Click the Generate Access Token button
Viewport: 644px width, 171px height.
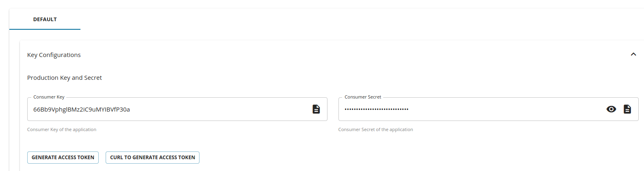[63, 158]
